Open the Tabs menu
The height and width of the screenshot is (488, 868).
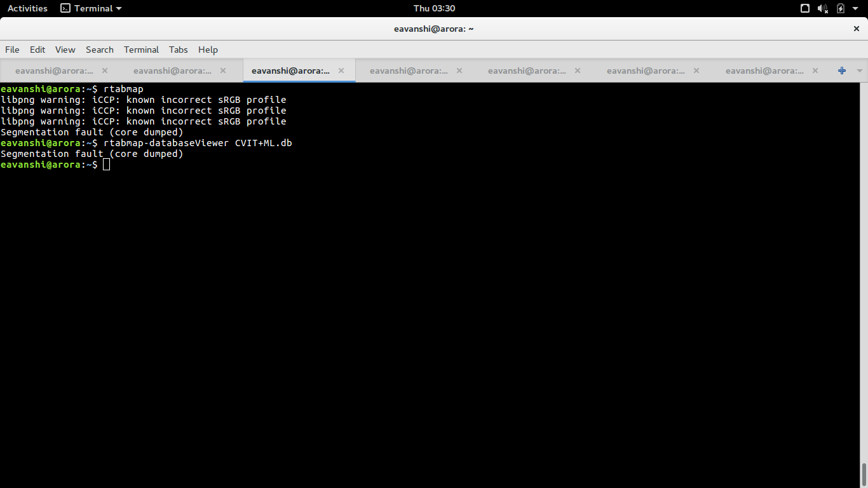(x=178, y=50)
